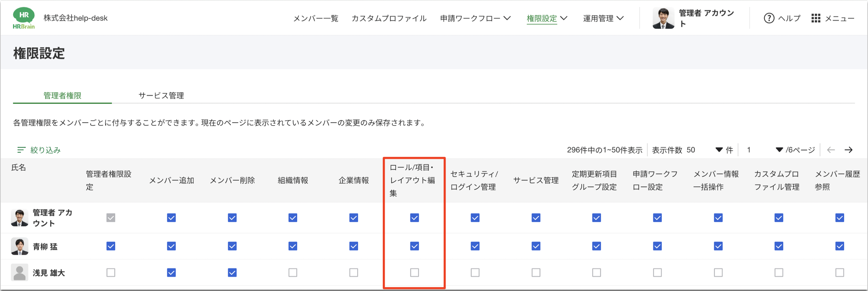Click メニュー label
This screenshot has height=291, width=868.
click(839, 18)
